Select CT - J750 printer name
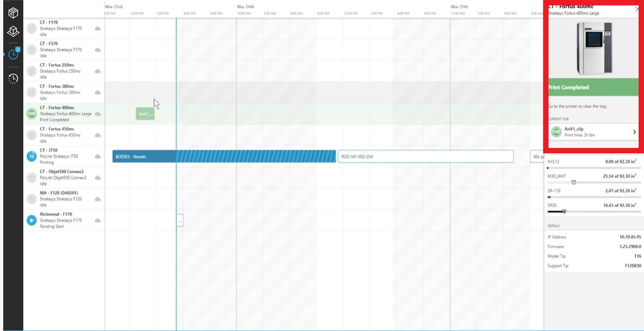This screenshot has height=331, width=644. (x=49, y=150)
